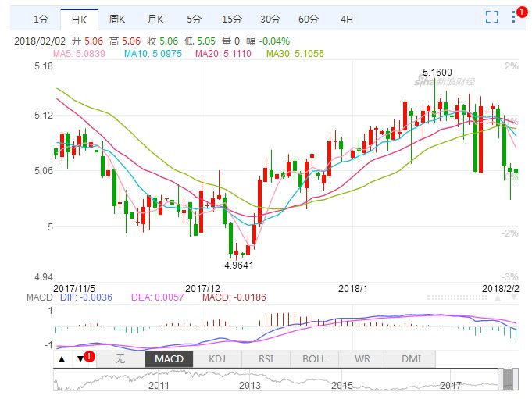This screenshot has height=399, width=532.
Task: Open the three-dot more options menu
Action: [515, 17]
